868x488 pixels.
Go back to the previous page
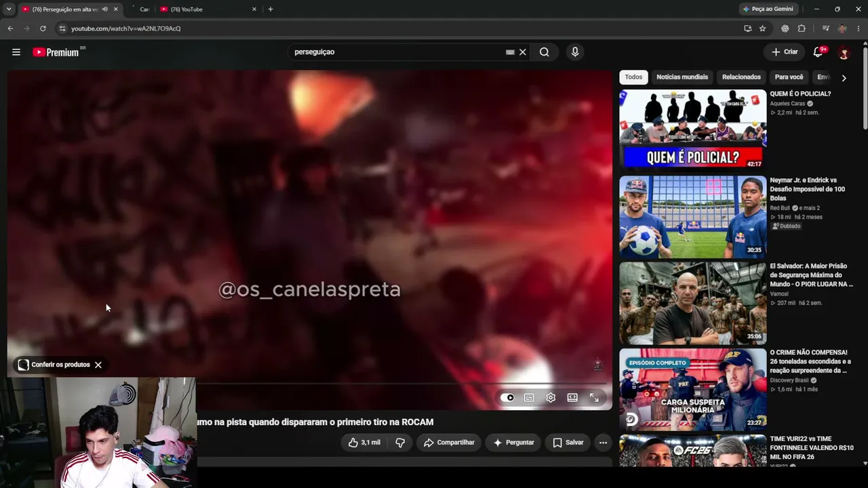coord(10,28)
